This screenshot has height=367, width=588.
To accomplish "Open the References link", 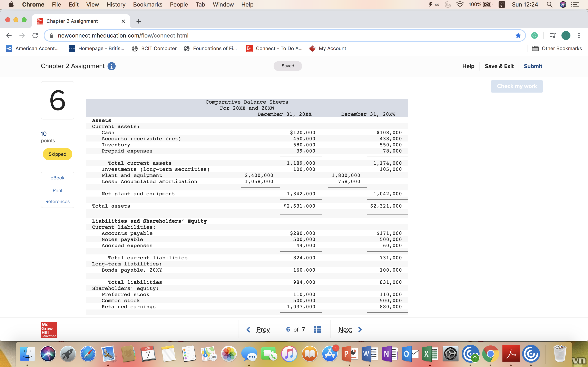I will 57,201.
